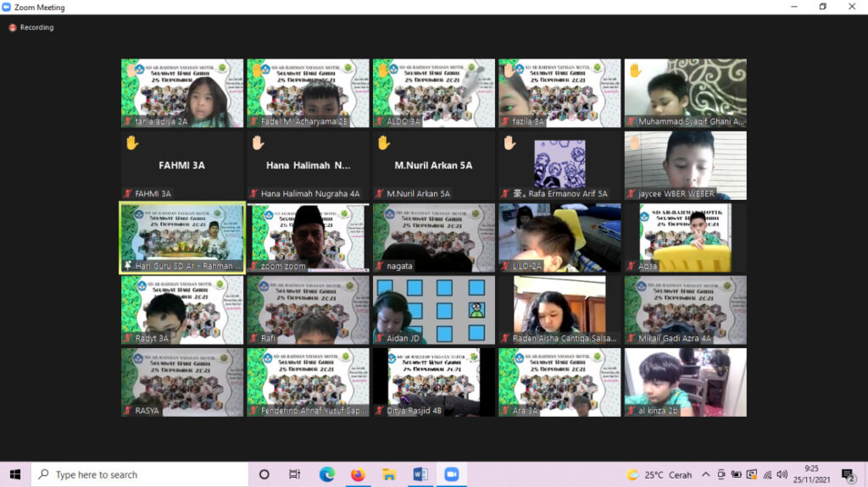Click muted mic icon beside nagata name
868x487 pixels.
click(x=379, y=266)
